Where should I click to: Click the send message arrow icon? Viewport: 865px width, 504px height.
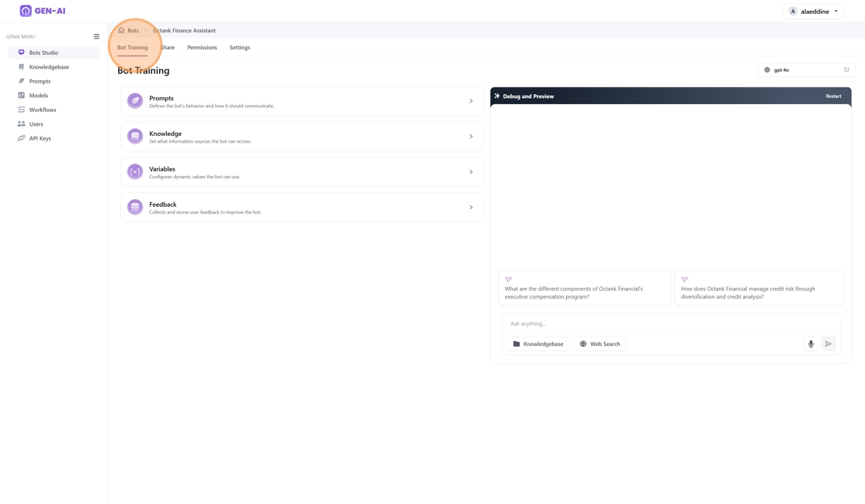pos(828,344)
